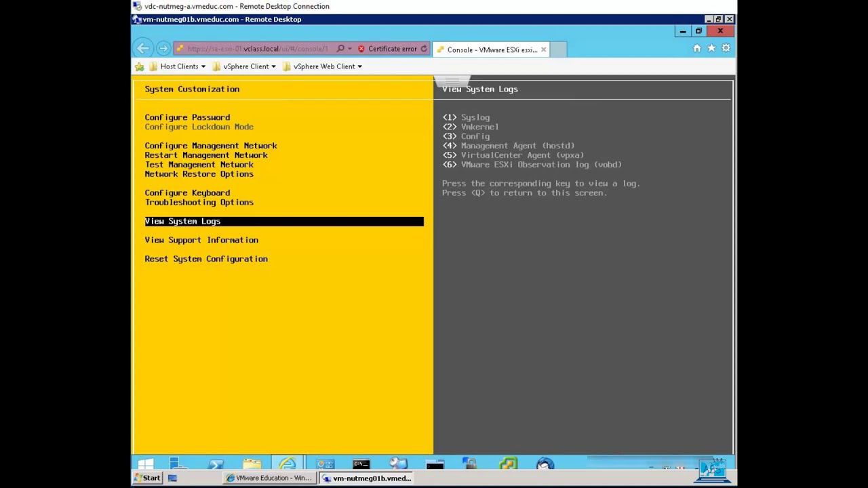Click <5> VirtualCenter Agent (vpxa) option
The height and width of the screenshot is (488, 868).
[513, 155]
